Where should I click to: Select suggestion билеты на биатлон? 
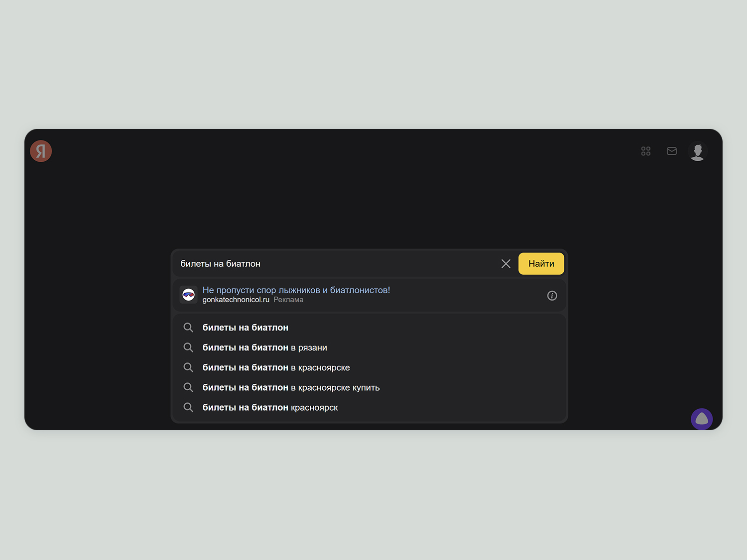pyautogui.click(x=369, y=328)
